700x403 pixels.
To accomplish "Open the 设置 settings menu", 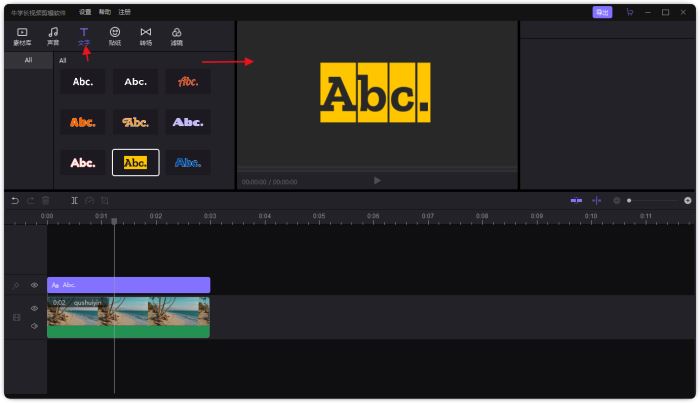I will pos(85,12).
